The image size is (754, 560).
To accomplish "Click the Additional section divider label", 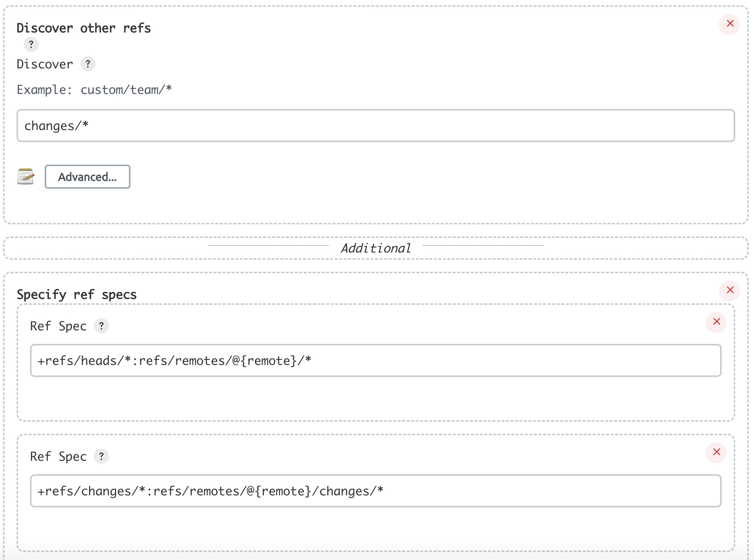I will tap(376, 248).
